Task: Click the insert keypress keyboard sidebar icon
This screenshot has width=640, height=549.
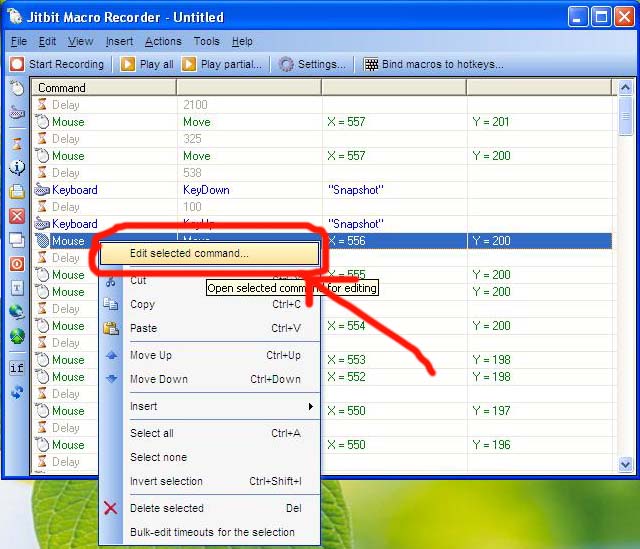Action: [x=17, y=112]
